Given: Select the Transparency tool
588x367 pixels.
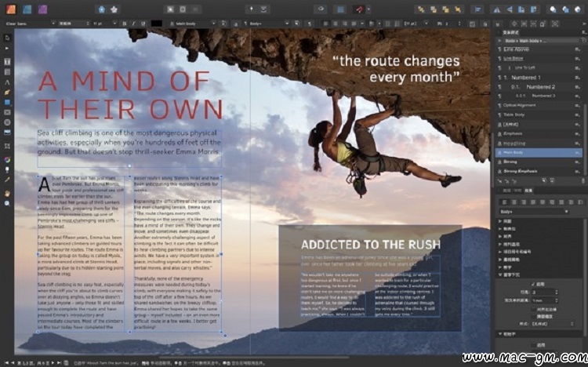Looking at the screenshot, I should point(7,169).
